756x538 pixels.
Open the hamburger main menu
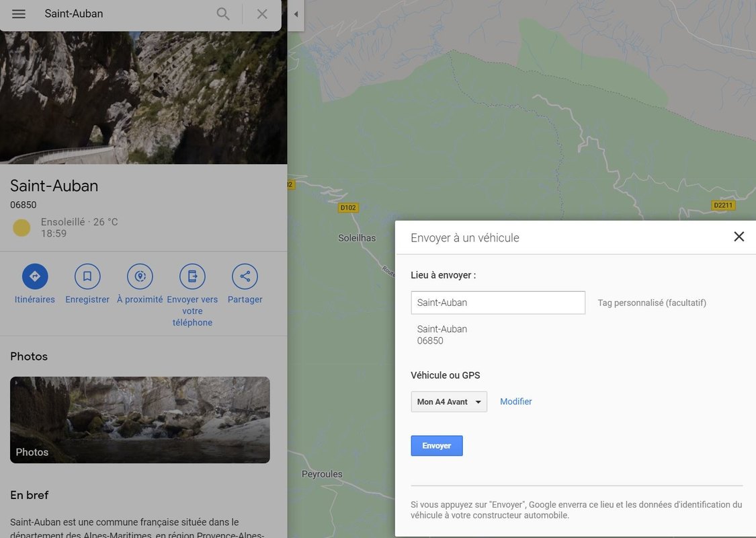click(19, 14)
